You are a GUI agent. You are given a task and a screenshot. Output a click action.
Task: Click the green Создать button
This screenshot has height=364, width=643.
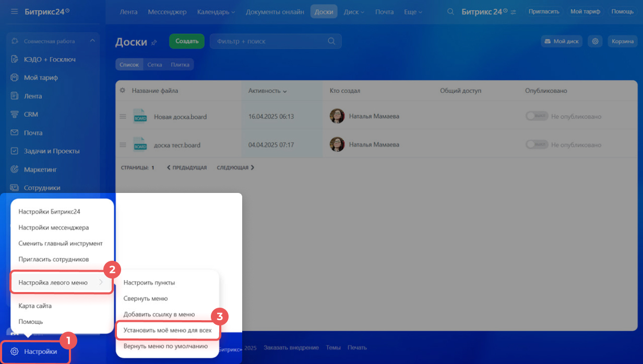(187, 41)
